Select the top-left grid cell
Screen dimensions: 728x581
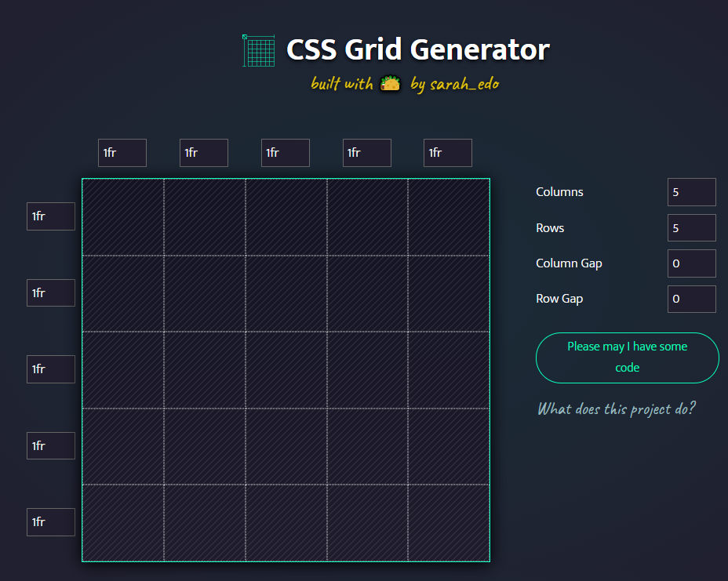[x=123, y=217]
